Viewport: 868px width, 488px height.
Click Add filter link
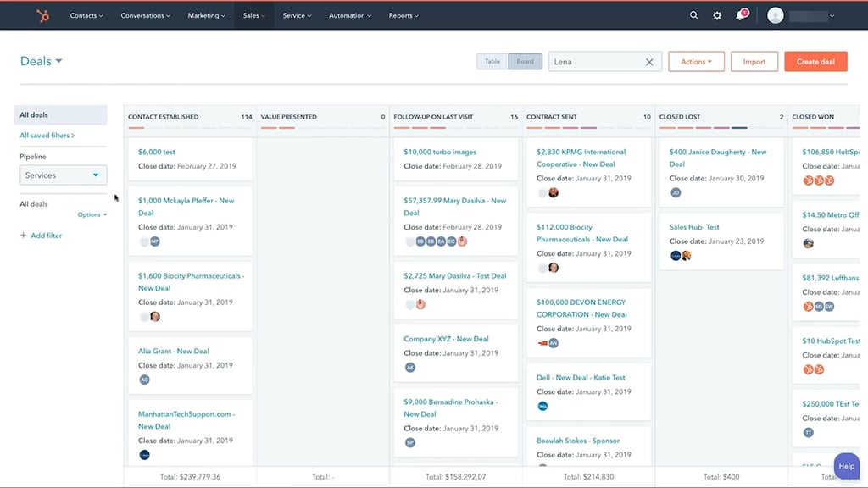point(46,236)
